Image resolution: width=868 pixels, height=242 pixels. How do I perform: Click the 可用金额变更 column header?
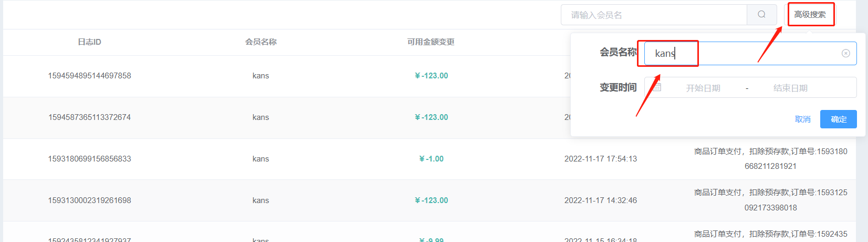(x=431, y=42)
